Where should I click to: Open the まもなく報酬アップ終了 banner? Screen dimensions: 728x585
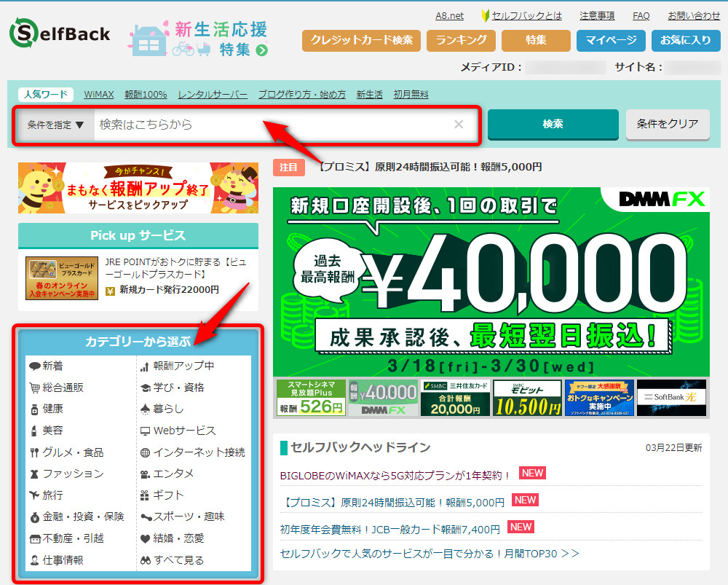(x=138, y=188)
